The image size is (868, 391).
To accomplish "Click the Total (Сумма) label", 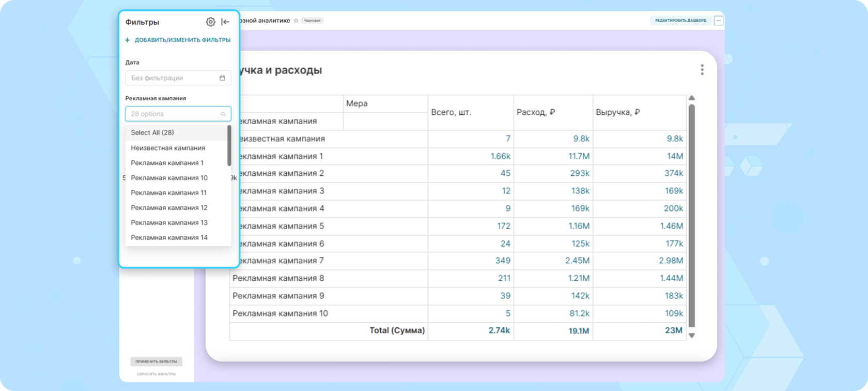I will point(397,330).
